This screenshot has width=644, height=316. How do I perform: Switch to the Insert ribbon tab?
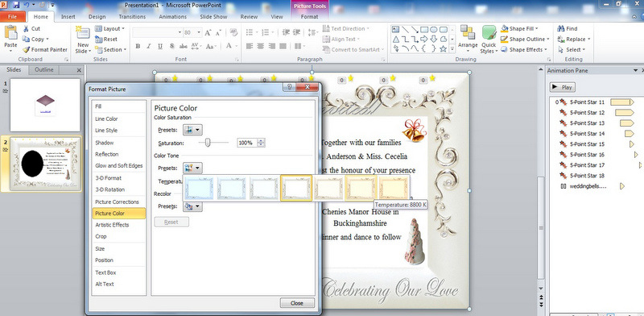pos(68,17)
